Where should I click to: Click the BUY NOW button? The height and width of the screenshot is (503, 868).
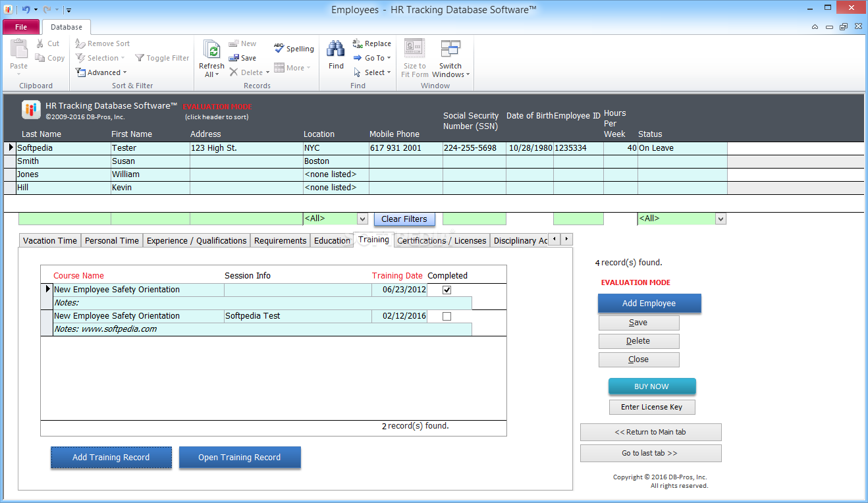(651, 386)
